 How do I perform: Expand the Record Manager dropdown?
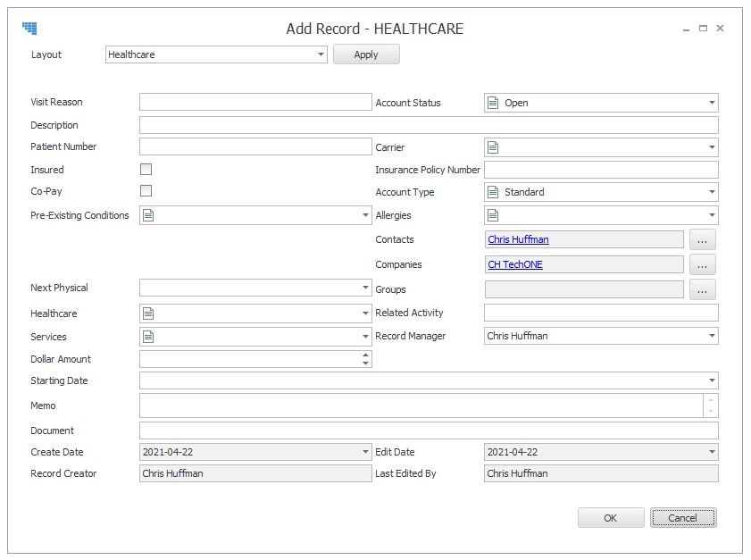pos(712,336)
